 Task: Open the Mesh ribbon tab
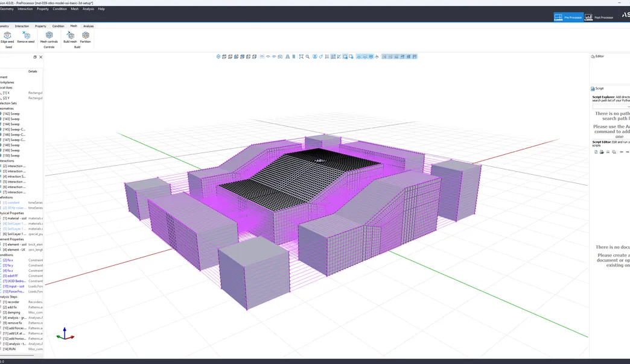(74, 26)
